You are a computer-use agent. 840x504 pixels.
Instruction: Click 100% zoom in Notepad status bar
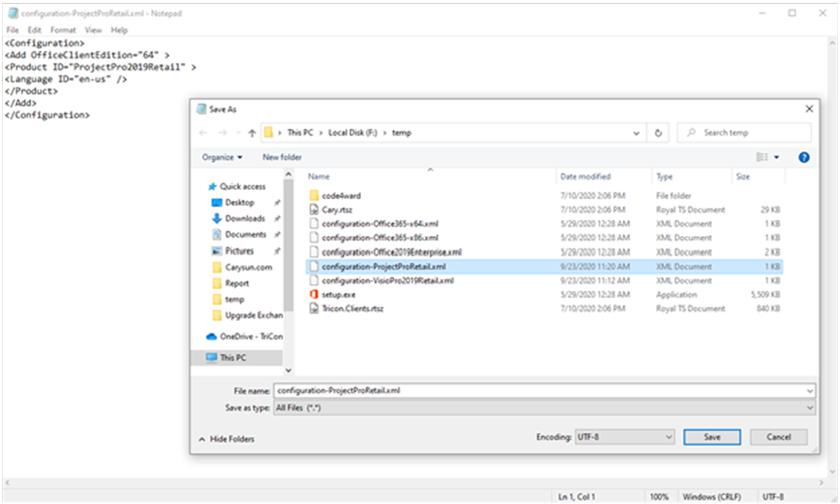(659, 497)
